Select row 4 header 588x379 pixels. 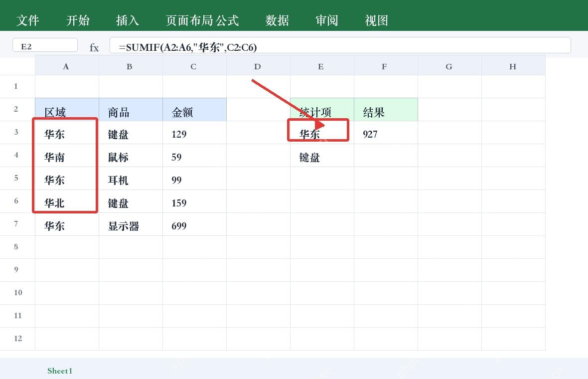[17, 155]
